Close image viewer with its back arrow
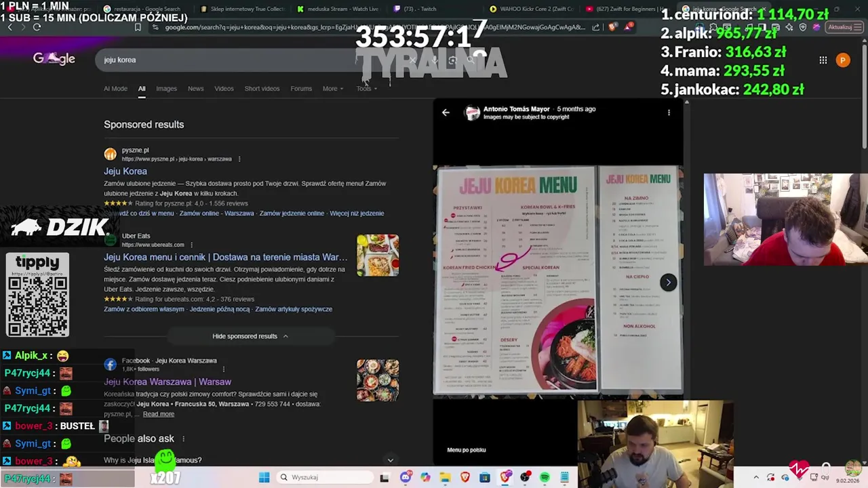868x488 pixels. click(446, 113)
